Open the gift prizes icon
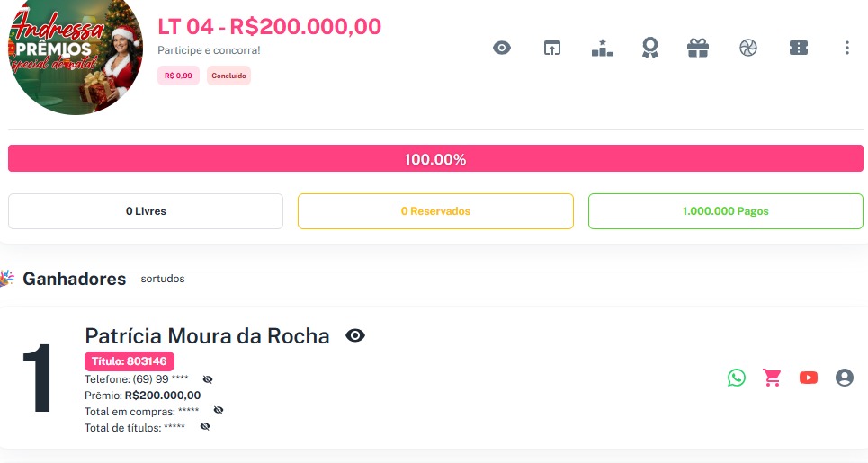This screenshot has height=463, width=868. click(x=698, y=48)
